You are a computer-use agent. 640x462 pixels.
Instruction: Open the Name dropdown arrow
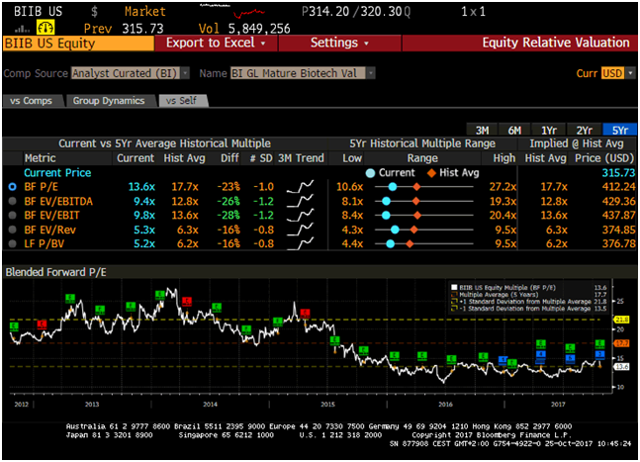pos(371,73)
